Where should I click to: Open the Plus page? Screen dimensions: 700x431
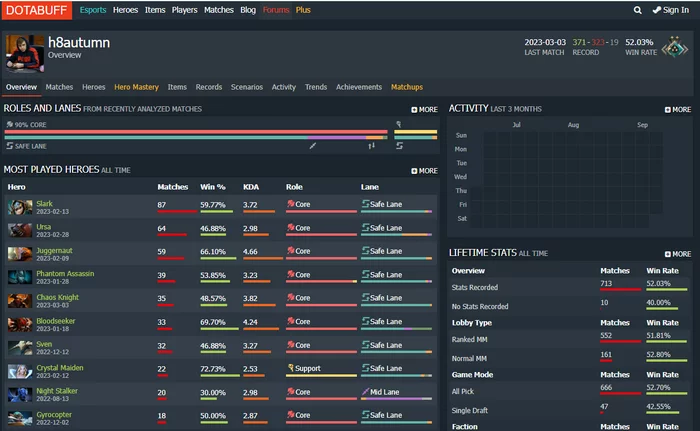pyautogui.click(x=303, y=10)
